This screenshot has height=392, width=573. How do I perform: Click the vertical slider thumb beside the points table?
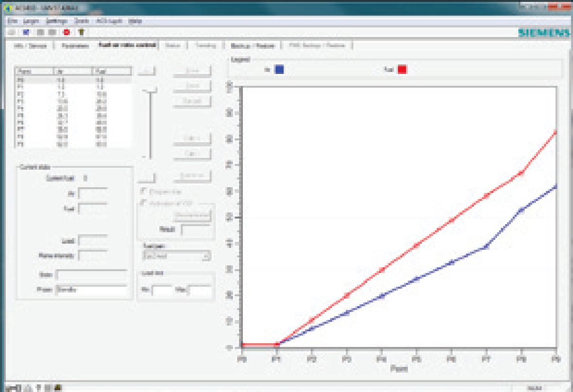coord(150,90)
